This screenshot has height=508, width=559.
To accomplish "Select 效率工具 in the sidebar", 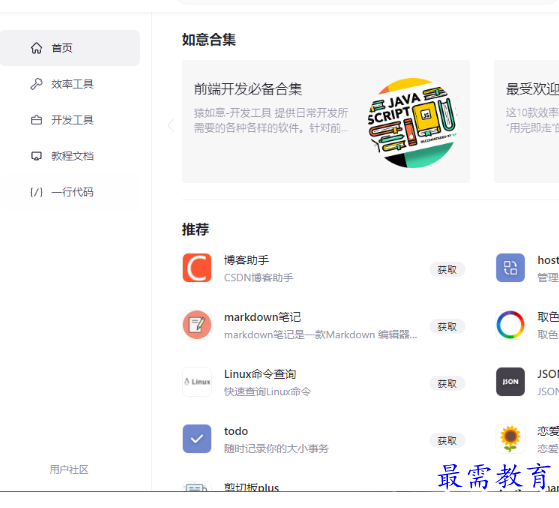I will (x=70, y=84).
